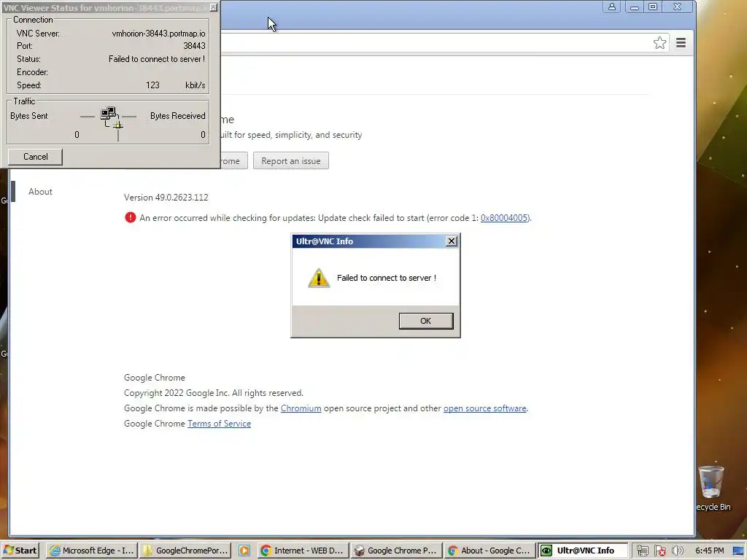The image size is (747, 560).
Task: Switch to About - Google C... taskbar item
Action: click(489, 551)
